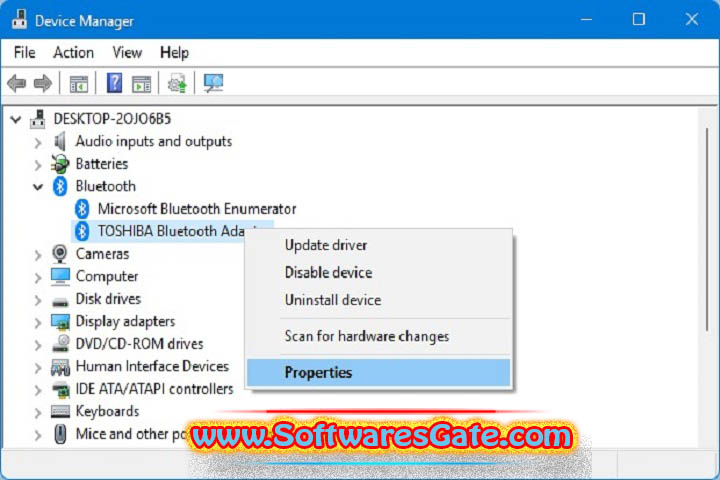
Task: Click the Audio inputs and outputs speaker icon
Action: tap(60, 141)
